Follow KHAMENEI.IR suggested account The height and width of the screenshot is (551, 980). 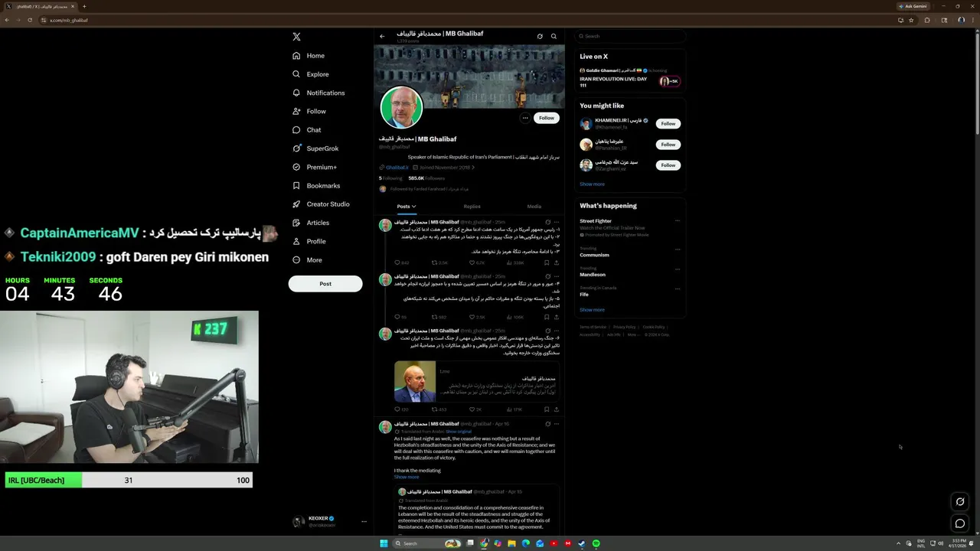coord(668,123)
